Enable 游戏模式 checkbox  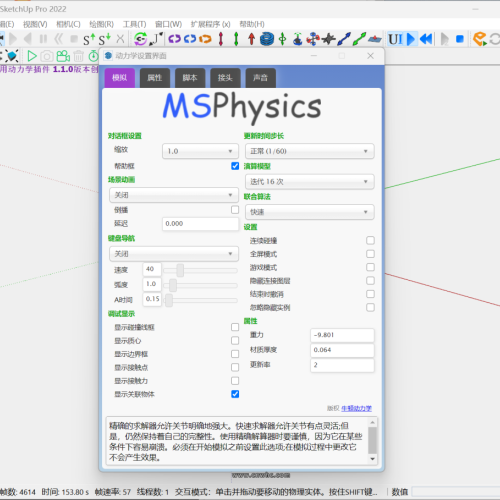point(370,267)
